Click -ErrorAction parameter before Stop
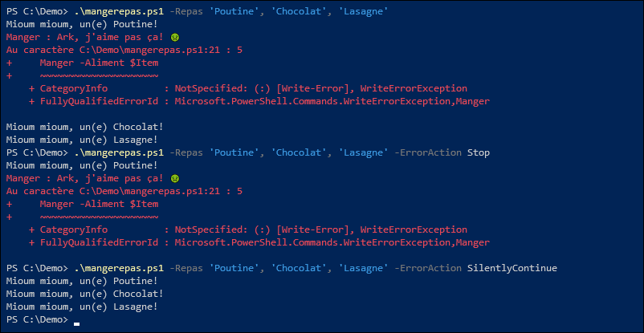Image resolution: width=644 pixels, height=333 pixels. tap(427, 152)
